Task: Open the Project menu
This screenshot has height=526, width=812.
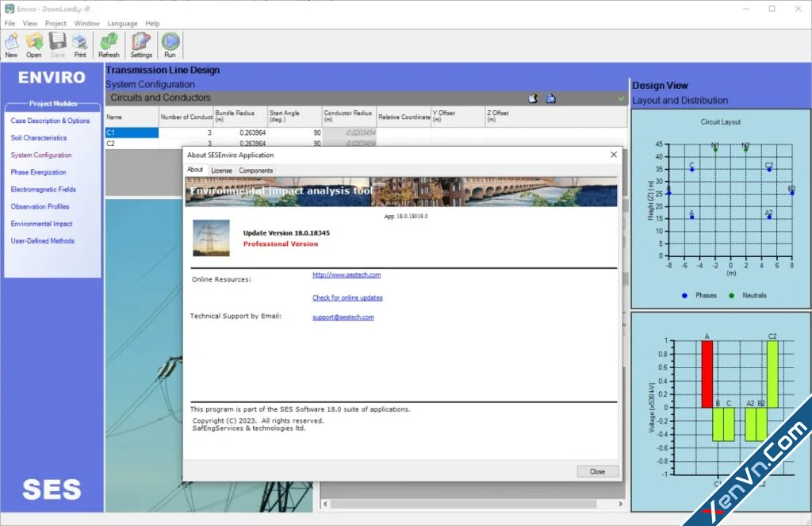Action: click(56, 23)
